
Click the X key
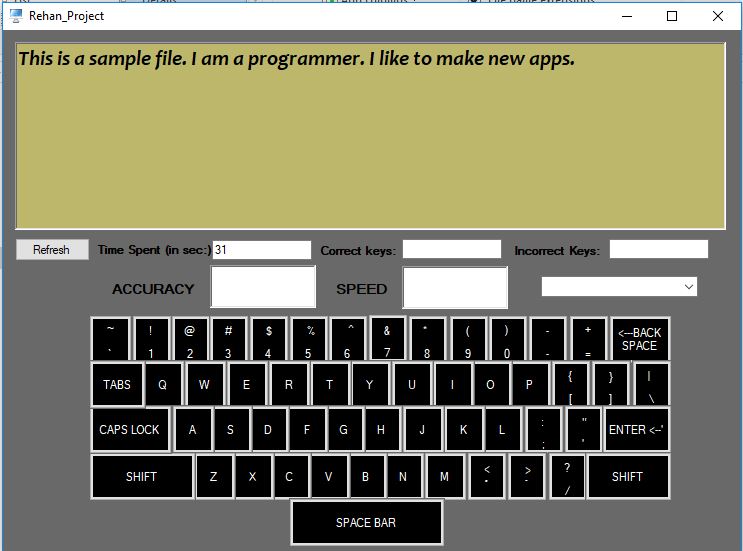click(253, 477)
